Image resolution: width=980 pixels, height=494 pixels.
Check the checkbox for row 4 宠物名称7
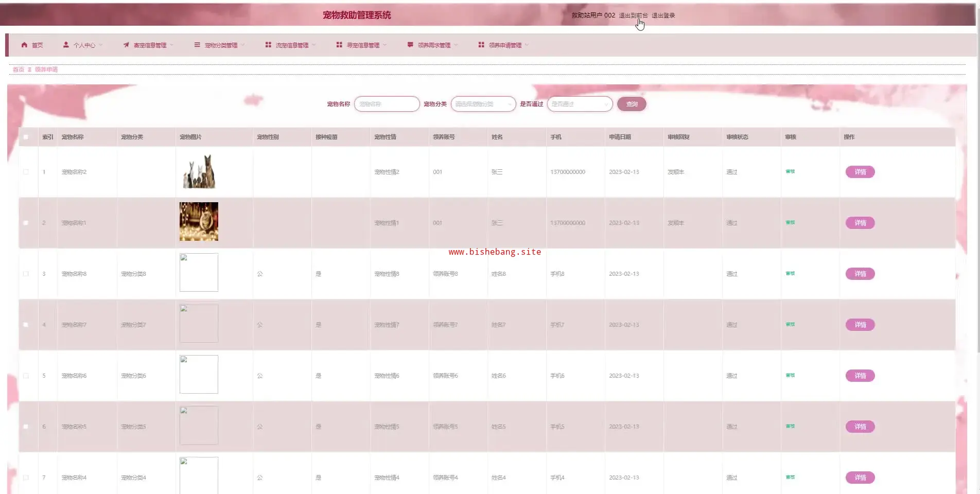[x=26, y=325]
